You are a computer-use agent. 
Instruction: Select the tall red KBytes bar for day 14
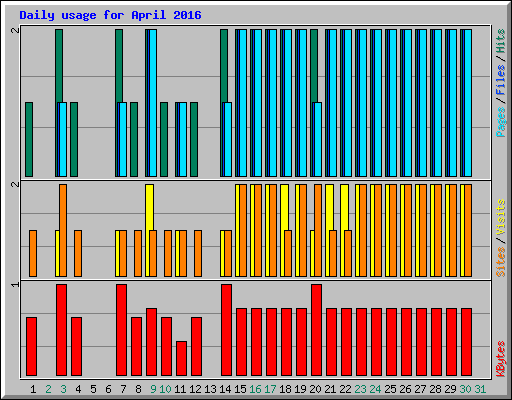226,330
